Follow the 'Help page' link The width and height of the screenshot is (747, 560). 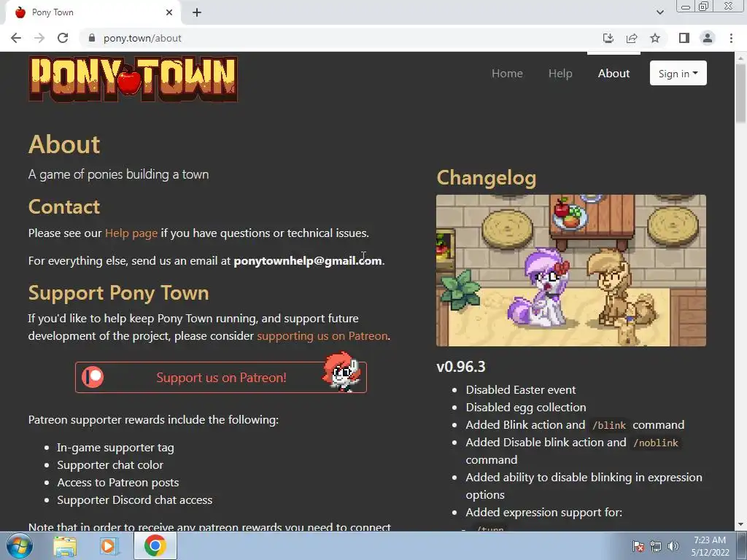click(x=131, y=233)
